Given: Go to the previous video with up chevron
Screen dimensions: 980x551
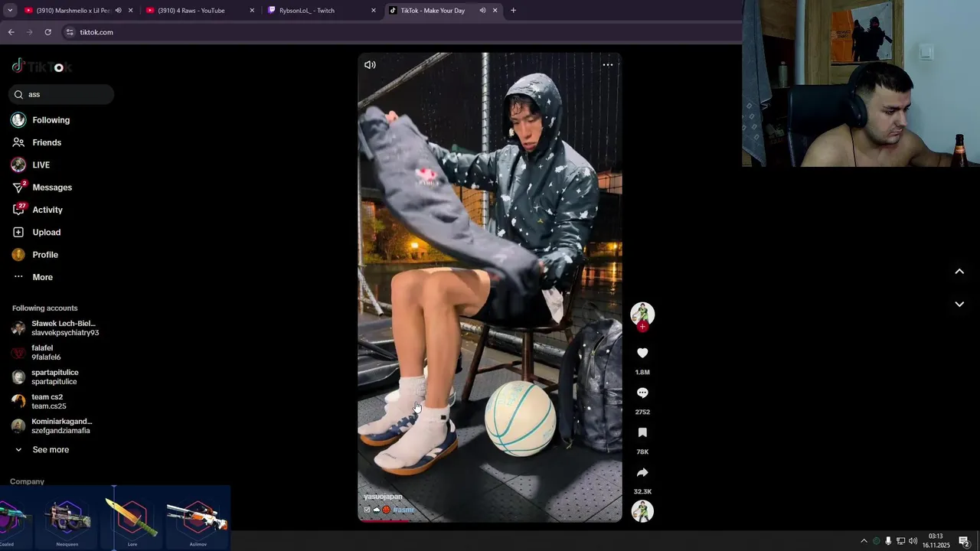Looking at the screenshot, I should 959,272.
